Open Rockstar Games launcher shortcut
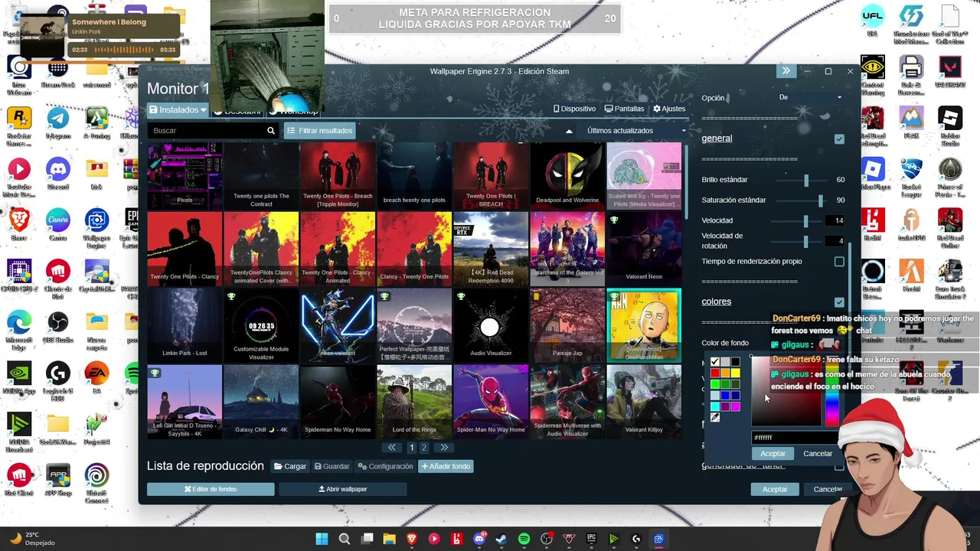 [19, 122]
